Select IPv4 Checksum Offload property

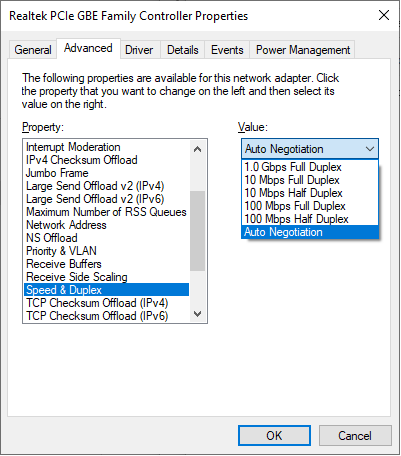(x=107, y=160)
